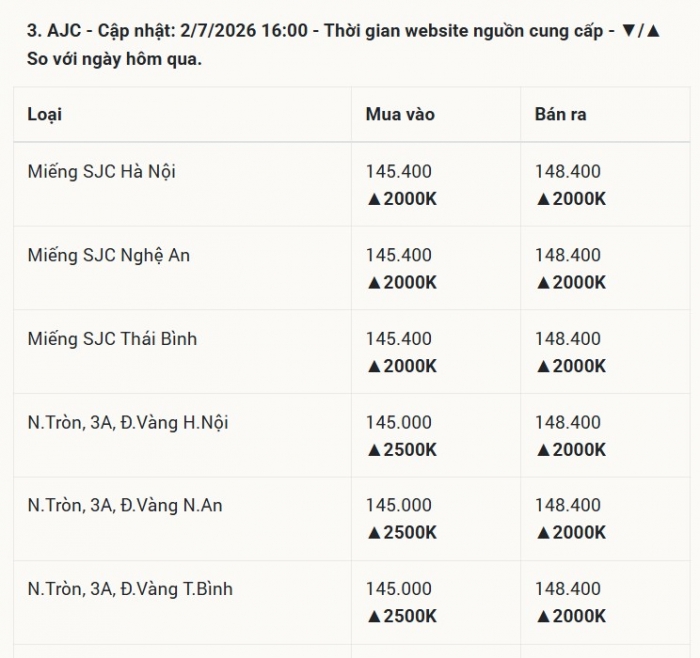Screen dimensions: 700x658
Task: Click the up-arrow 2000K under Hà Nội SJC sell price
Action: (571, 199)
